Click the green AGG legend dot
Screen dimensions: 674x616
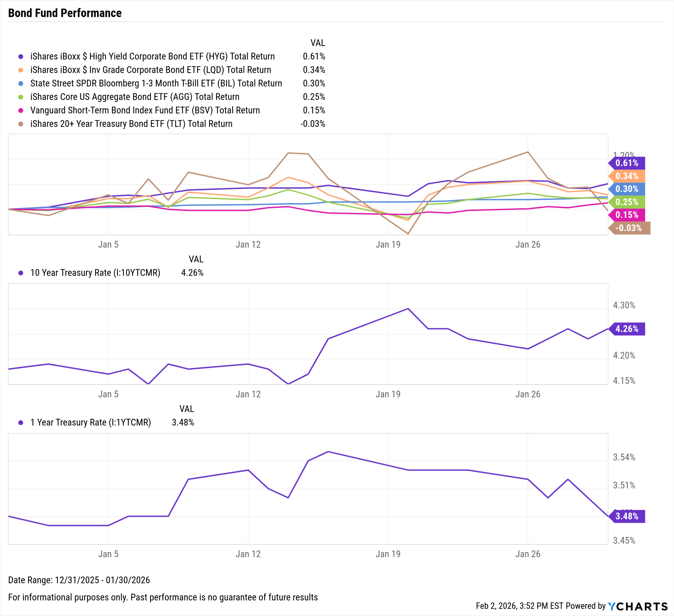coord(21,97)
